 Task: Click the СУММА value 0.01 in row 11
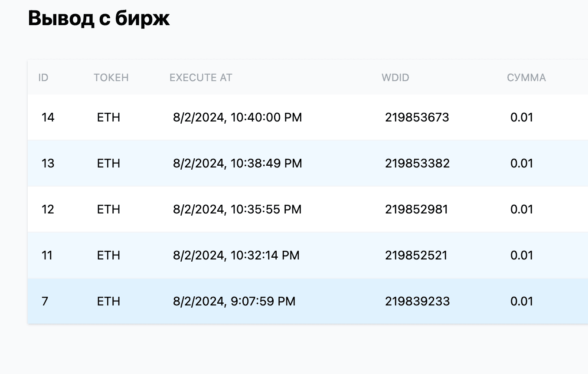(522, 255)
